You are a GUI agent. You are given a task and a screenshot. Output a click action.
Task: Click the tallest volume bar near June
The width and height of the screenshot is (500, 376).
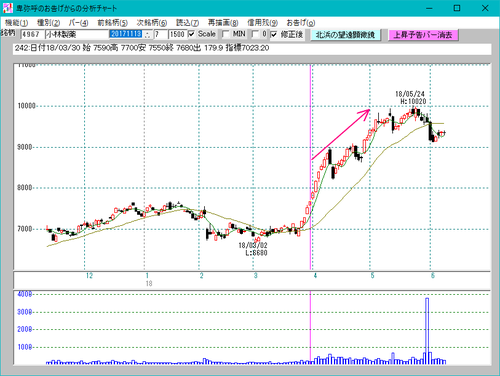[427, 331]
